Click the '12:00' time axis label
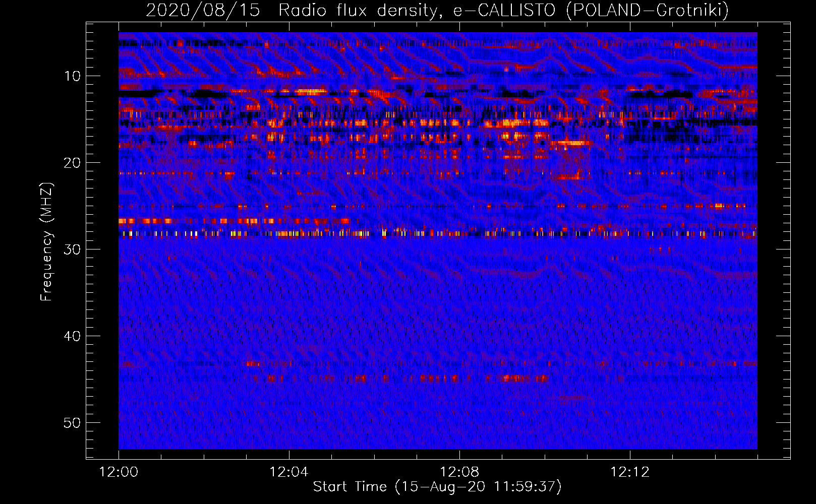The width and height of the screenshot is (816, 504). [119, 472]
